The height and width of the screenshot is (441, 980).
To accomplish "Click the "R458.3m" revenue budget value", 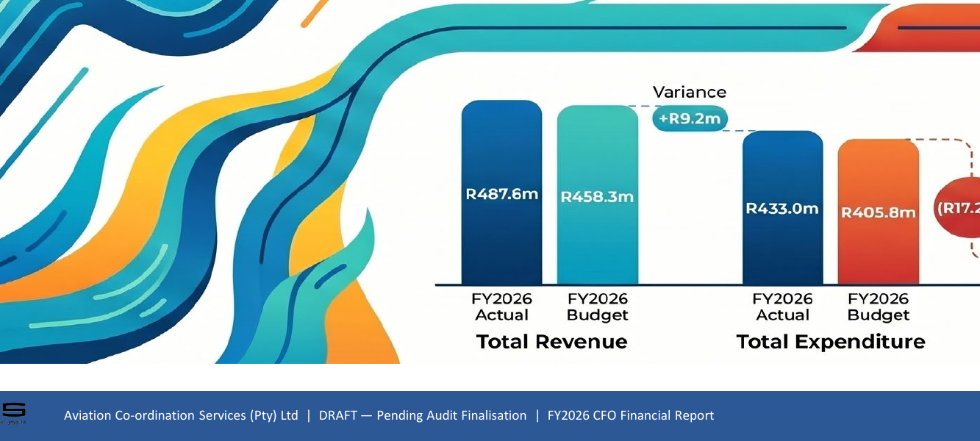I will [597, 197].
